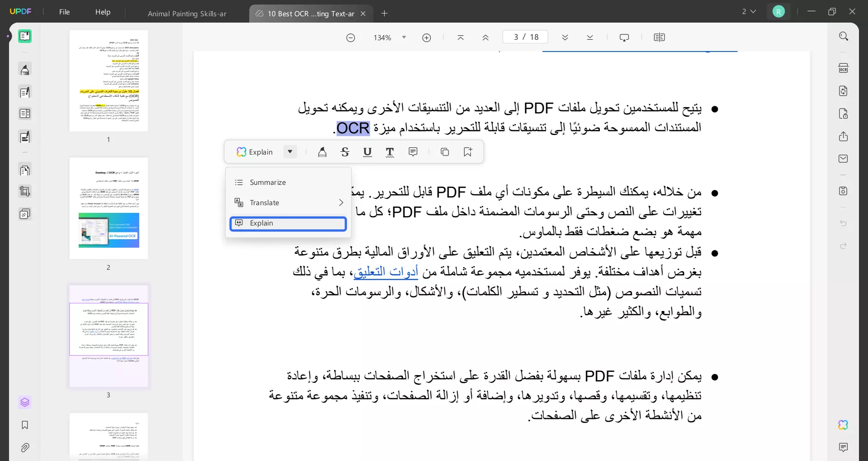Underline the selected OCR text
Viewport: 868px width, 461px height.
(368, 152)
